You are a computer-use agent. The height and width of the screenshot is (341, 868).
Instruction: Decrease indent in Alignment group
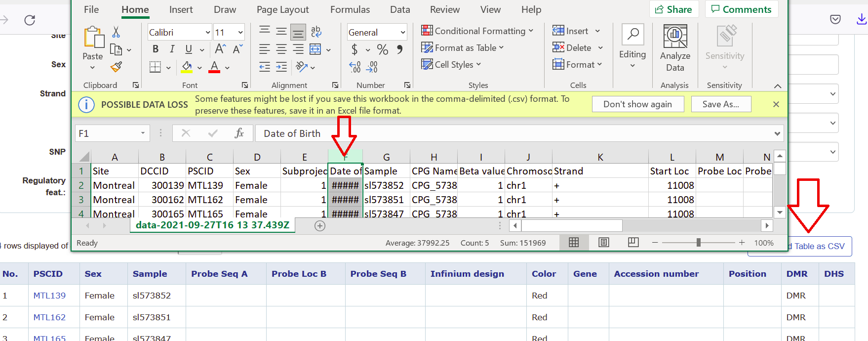[265, 67]
